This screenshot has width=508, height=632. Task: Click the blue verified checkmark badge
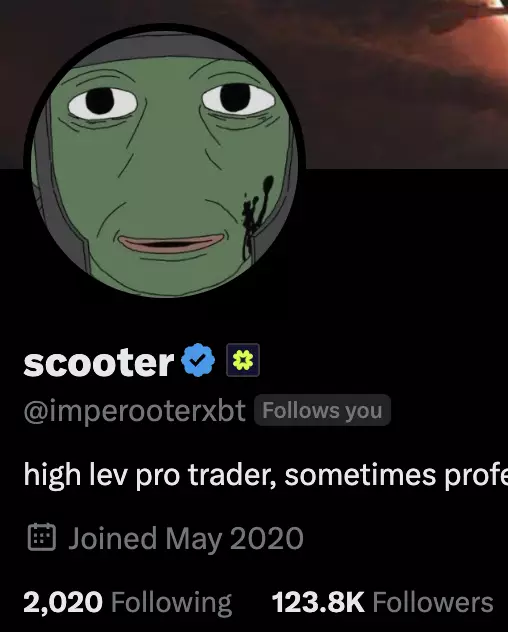[198, 360]
